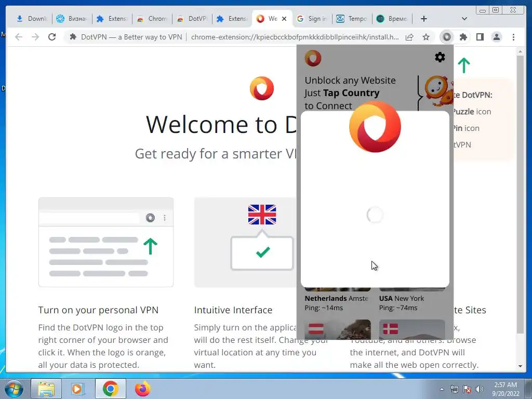Expand tab search chevron dropdown

(464, 19)
